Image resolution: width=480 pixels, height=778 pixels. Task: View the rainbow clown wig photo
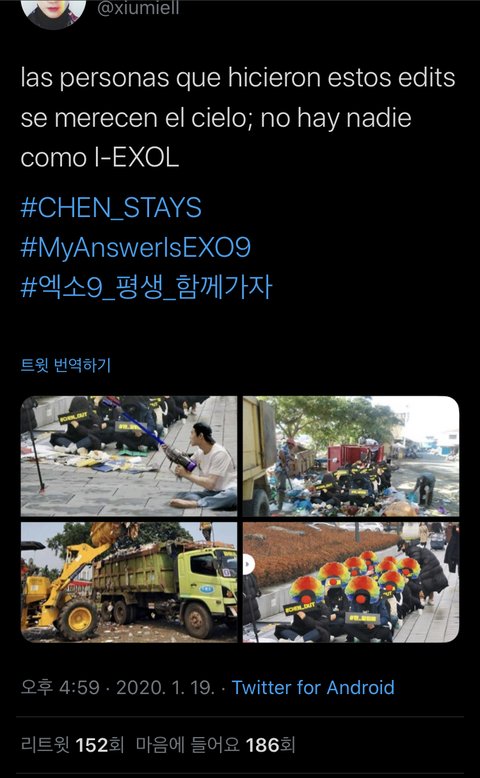click(x=351, y=582)
